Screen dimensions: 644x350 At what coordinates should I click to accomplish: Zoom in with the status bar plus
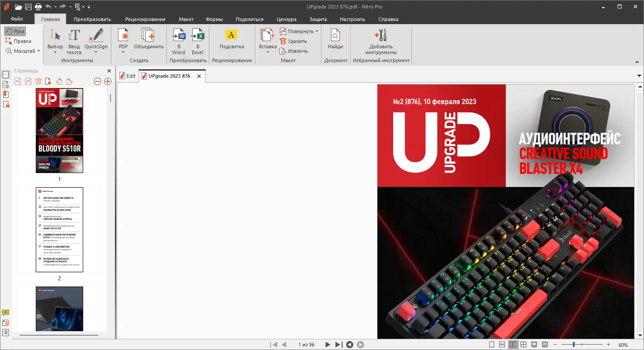point(608,345)
